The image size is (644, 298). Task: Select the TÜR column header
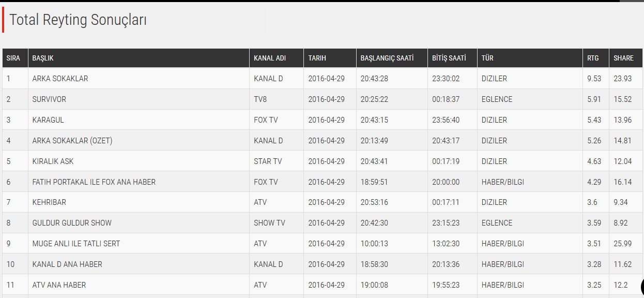point(487,58)
